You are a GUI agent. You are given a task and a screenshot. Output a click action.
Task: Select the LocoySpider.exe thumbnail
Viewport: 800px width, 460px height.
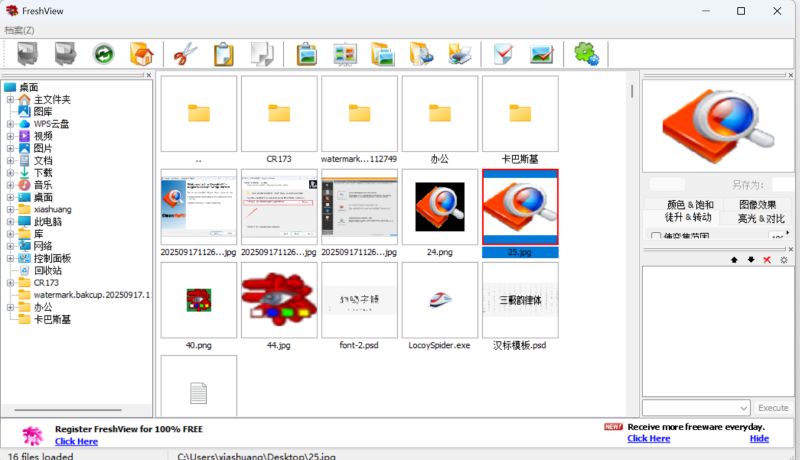coord(440,300)
